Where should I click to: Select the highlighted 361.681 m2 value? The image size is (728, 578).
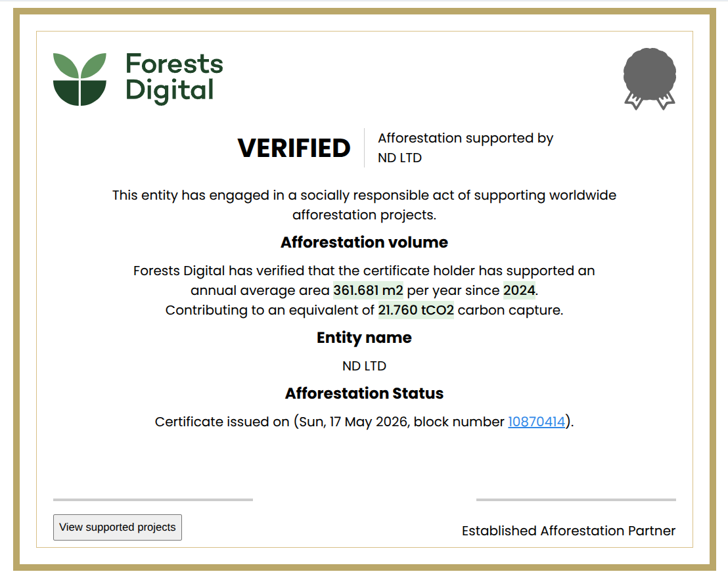[x=368, y=290]
